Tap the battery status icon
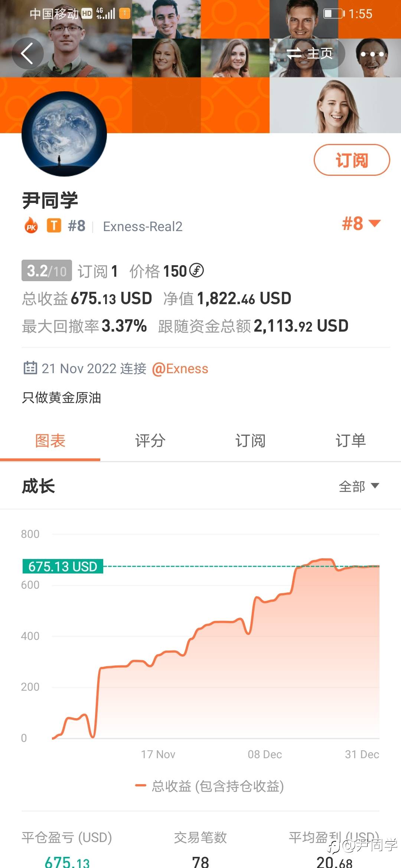Screen dimensions: 401x868 [333, 14]
